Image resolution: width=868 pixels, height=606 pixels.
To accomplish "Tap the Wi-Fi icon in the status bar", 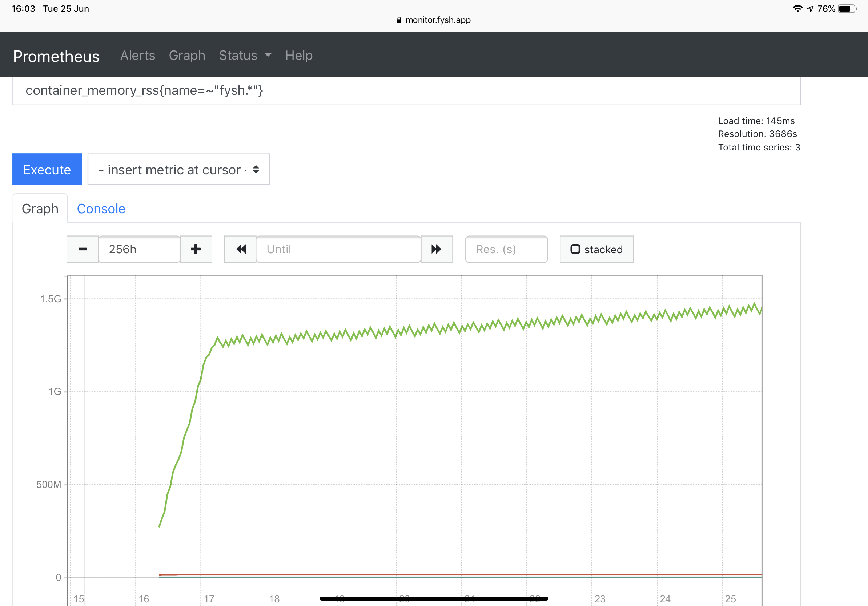I will coord(798,8).
